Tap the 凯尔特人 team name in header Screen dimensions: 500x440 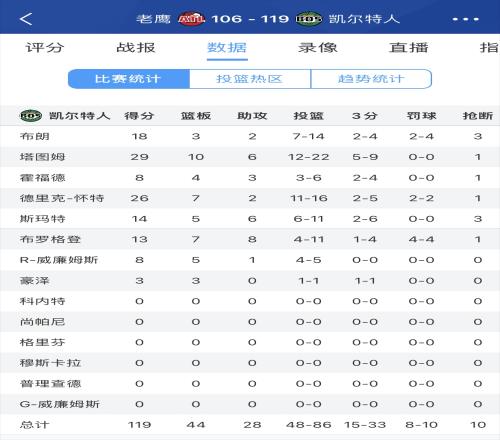tap(364, 19)
